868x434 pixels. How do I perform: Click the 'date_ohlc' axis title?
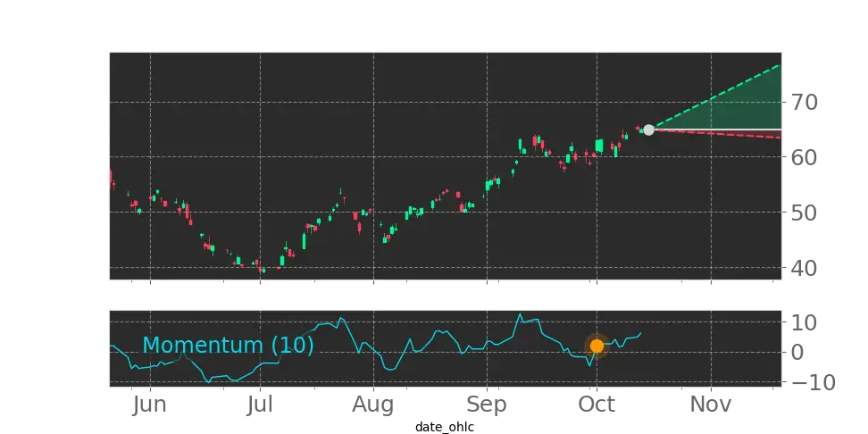pos(445,427)
